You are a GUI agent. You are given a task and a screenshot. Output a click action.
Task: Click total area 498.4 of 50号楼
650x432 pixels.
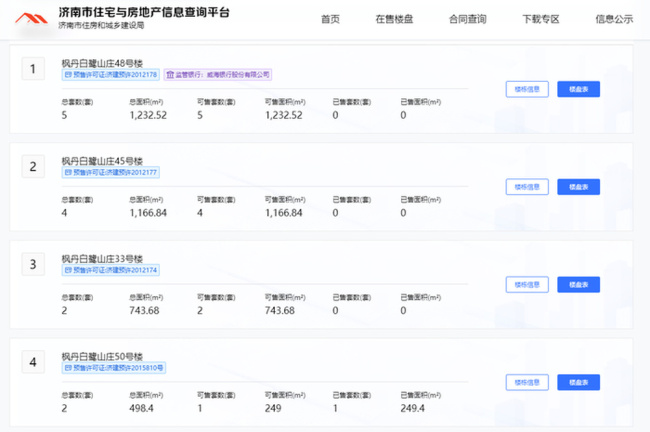(x=141, y=408)
